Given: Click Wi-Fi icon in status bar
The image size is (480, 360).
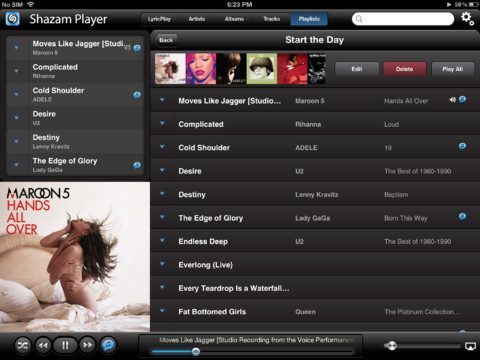Looking at the screenshot, I should 31,4.
